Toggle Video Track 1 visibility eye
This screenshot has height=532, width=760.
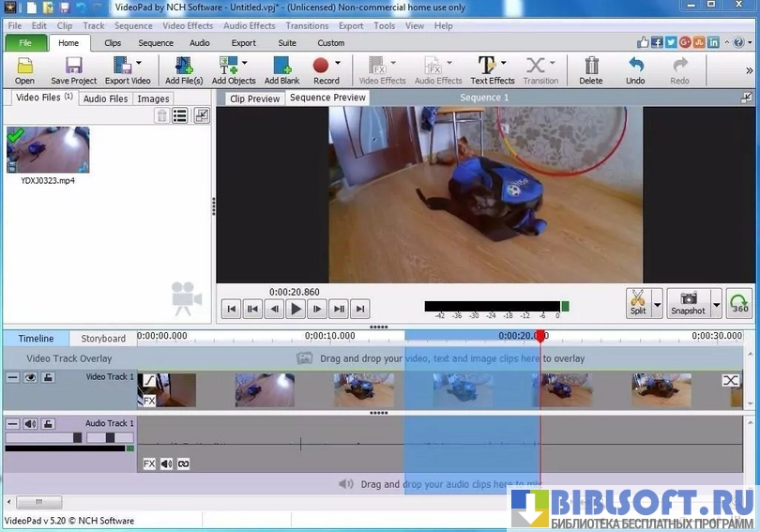30,377
